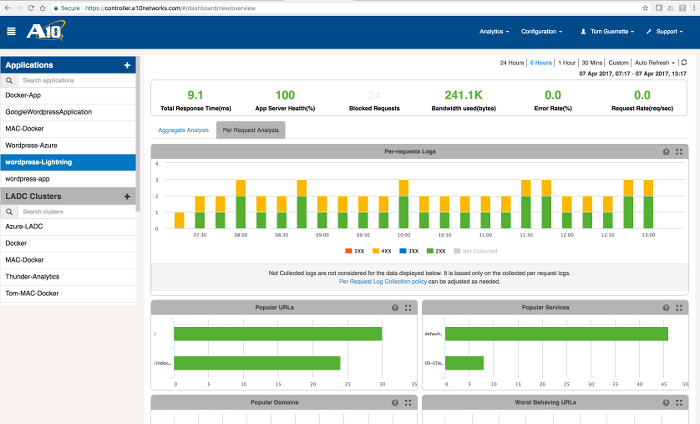Toggle 3XX series in chart legend
This screenshot has width=700, height=424.
(409, 251)
